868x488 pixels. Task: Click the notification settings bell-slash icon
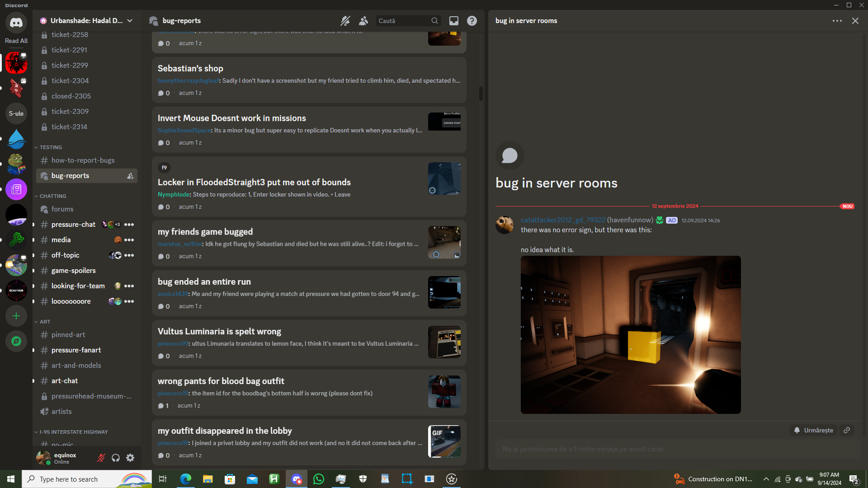[x=345, y=21]
